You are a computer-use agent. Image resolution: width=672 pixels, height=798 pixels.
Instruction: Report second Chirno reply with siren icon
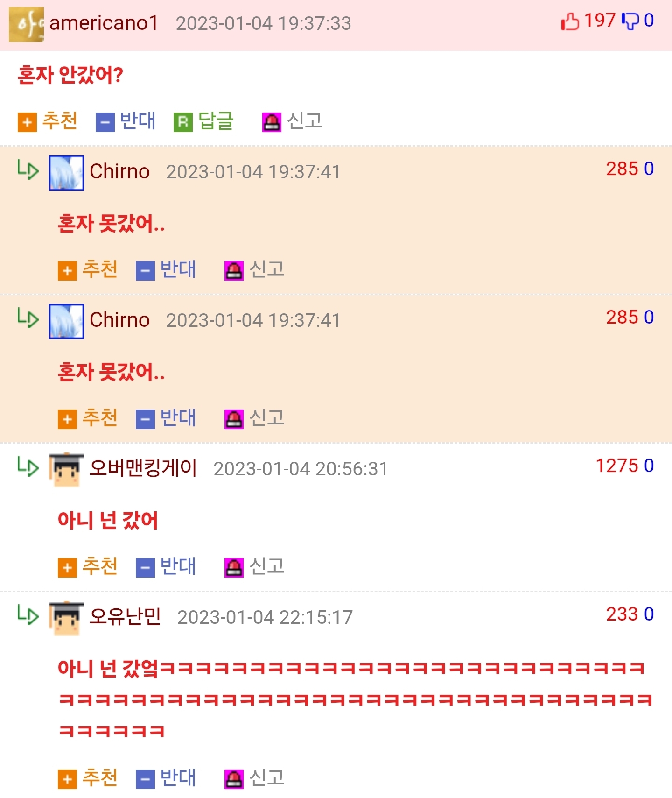pos(234,419)
